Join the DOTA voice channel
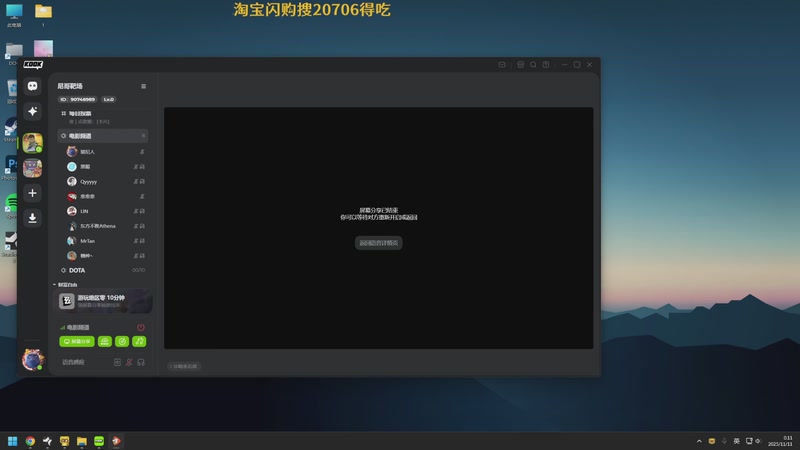 point(103,270)
